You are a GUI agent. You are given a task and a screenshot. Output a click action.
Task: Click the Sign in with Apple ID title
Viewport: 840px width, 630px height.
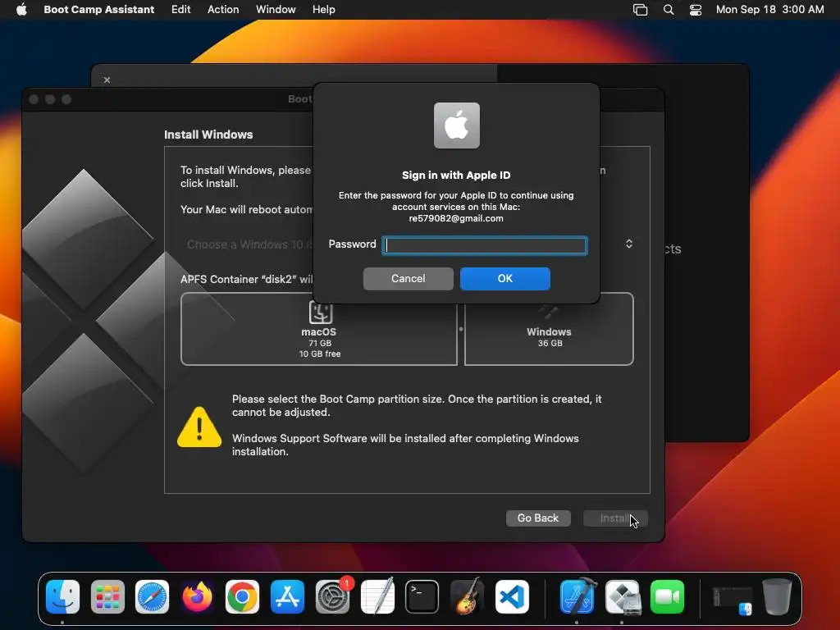[456, 176]
